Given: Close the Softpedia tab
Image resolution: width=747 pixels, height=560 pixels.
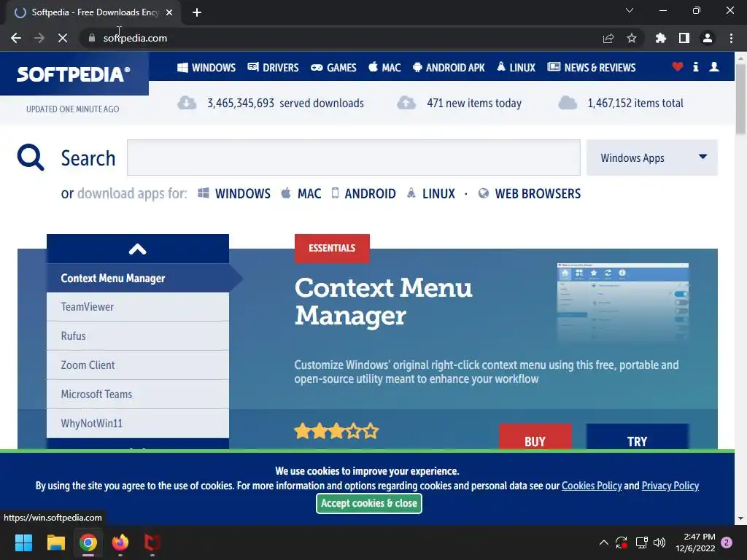Looking at the screenshot, I should point(169,12).
